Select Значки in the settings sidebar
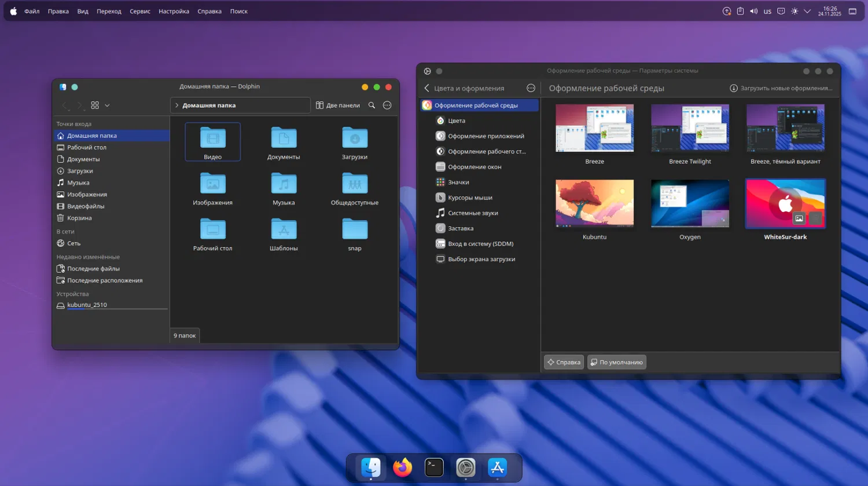Image resolution: width=868 pixels, height=486 pixels. (x=458, y=182)
